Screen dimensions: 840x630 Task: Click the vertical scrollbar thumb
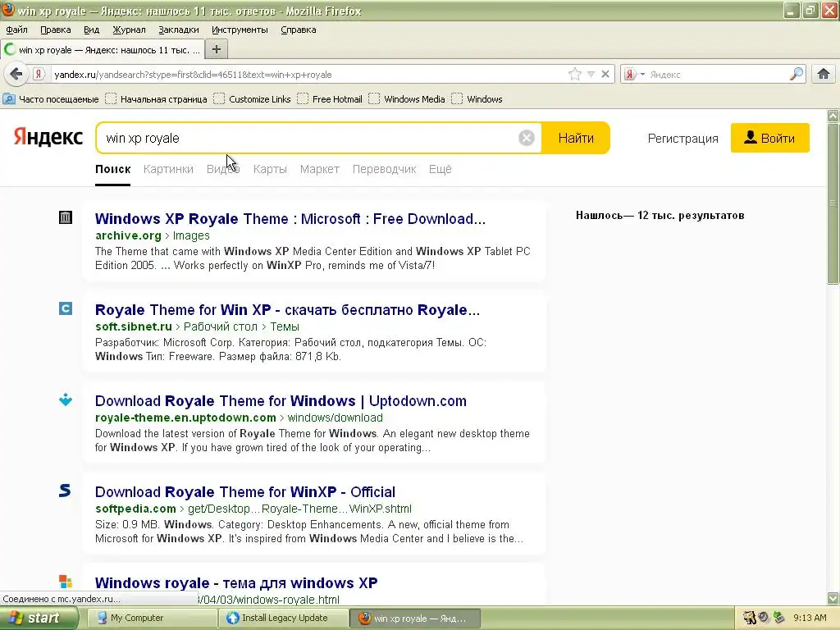tap(833, 203)
